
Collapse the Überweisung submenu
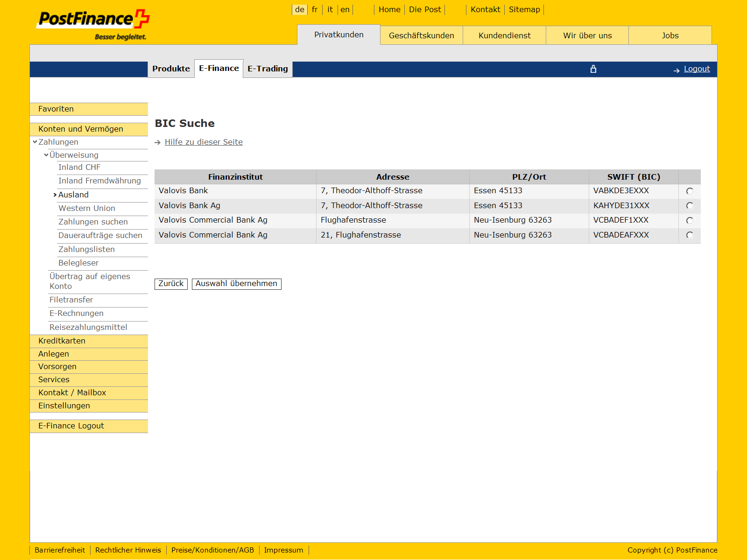(x=46, y=155)
